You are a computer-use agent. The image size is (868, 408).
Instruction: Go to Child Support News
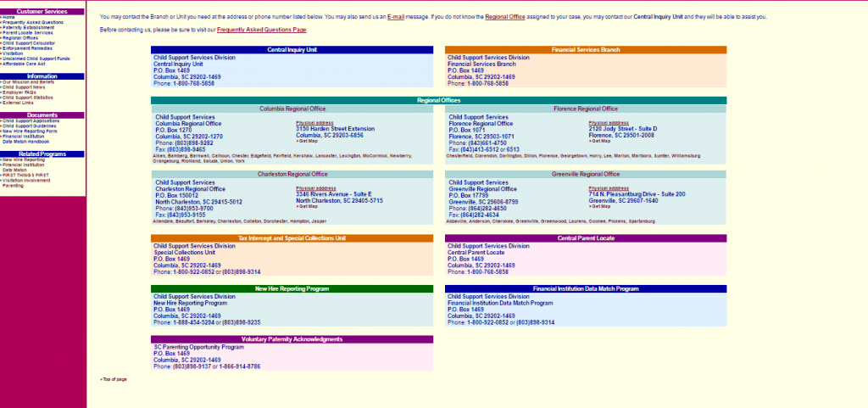(24, 87)
